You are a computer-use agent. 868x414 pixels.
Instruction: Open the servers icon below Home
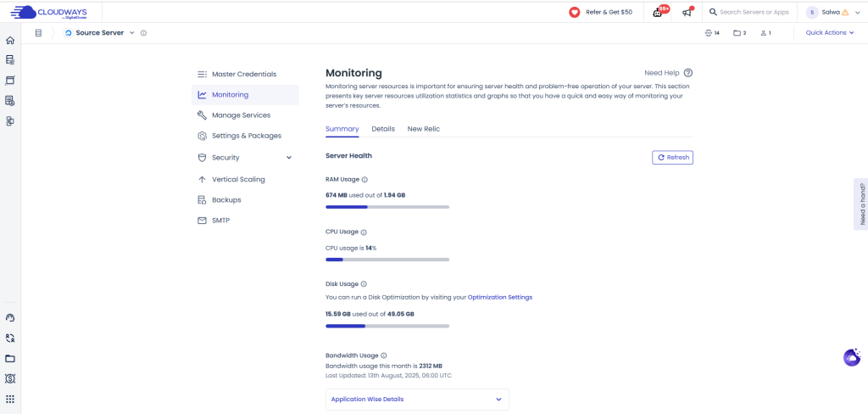click(10, 60)
